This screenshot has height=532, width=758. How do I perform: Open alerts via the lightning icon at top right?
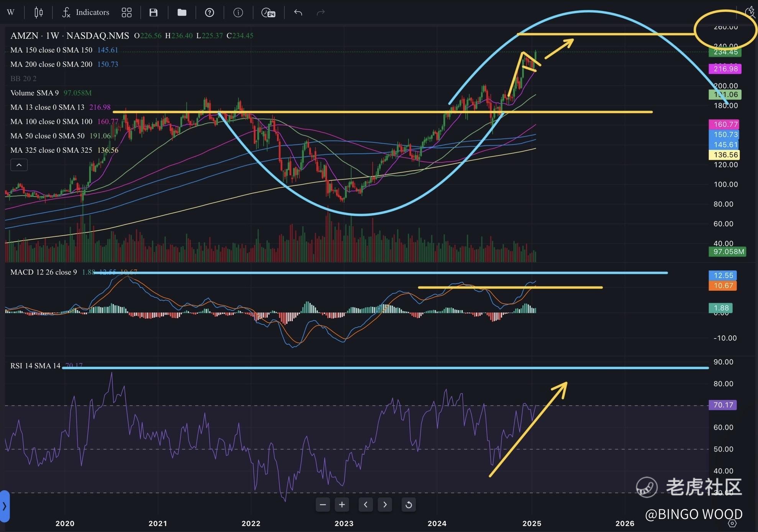click(750, 11)
